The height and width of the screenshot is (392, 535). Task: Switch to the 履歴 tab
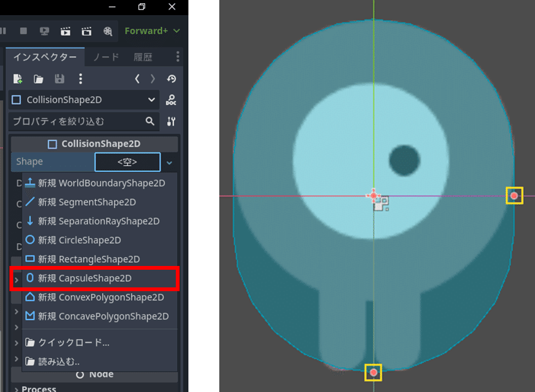point(143,57)
